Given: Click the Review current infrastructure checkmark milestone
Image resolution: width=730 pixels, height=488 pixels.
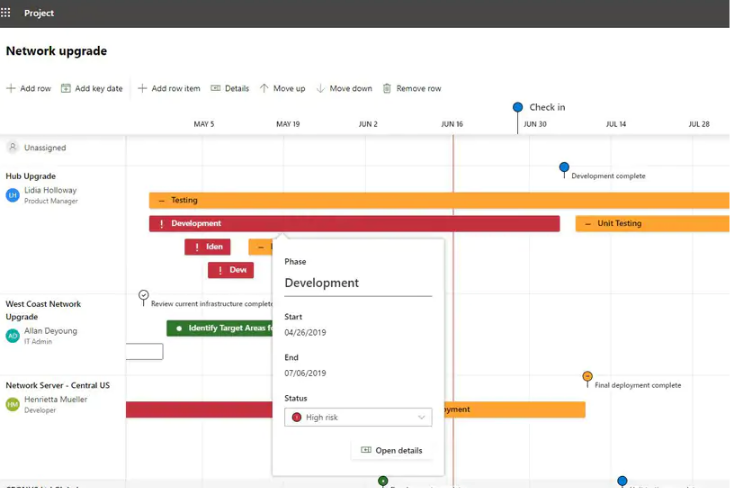Looking at the screenshot, I should pyautogui.click(x=144, y=296).
